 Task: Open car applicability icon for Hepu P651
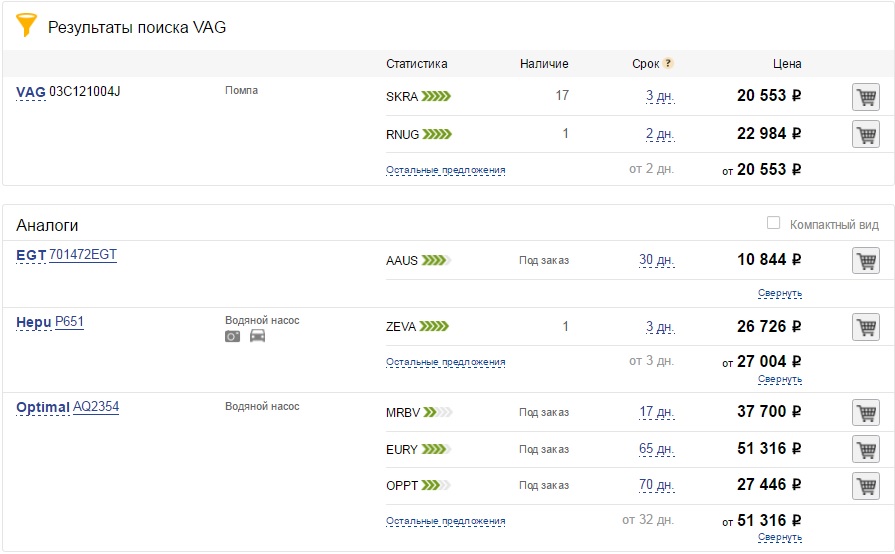[257, 336]
